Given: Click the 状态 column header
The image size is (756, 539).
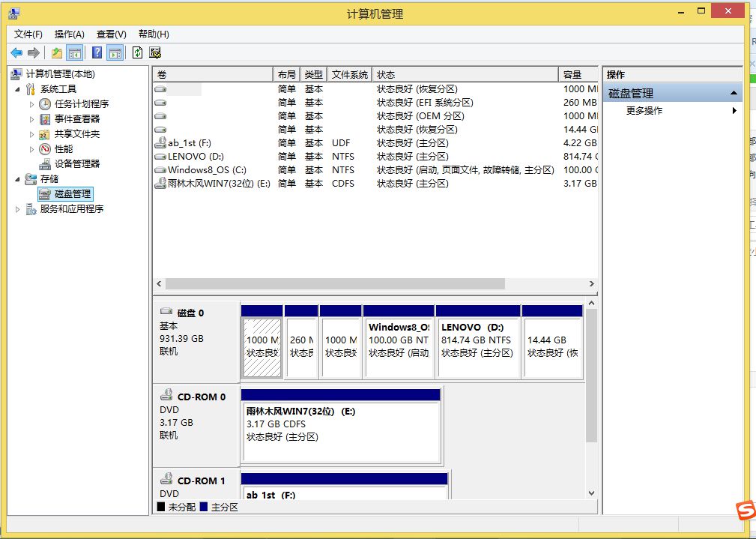Looking at the screenshot, I should pyautogui.click(x=465, y=75).
